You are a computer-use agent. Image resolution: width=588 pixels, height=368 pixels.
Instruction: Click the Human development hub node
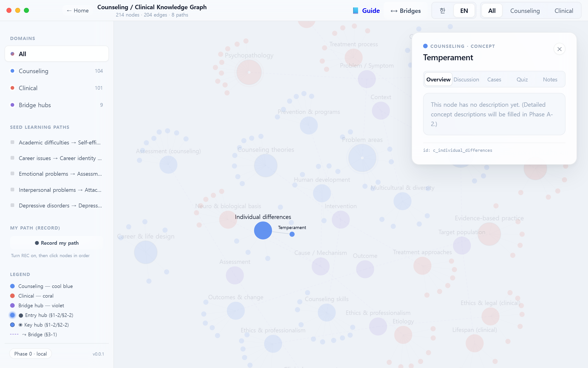(x=322, y=193)
